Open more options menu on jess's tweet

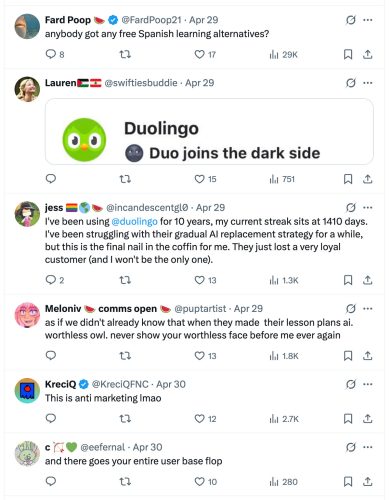368,208
